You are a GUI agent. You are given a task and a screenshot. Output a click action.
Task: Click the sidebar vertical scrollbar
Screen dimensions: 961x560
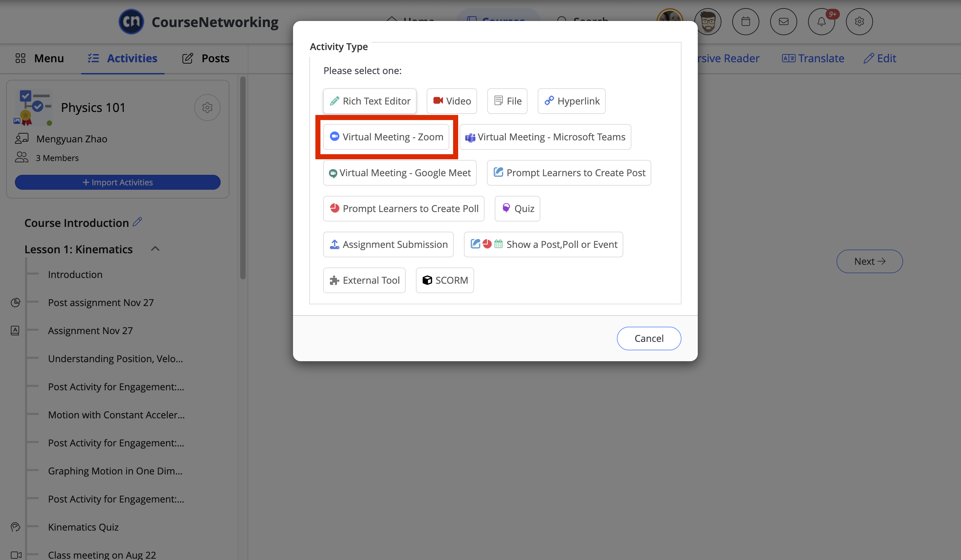(243, 177)
